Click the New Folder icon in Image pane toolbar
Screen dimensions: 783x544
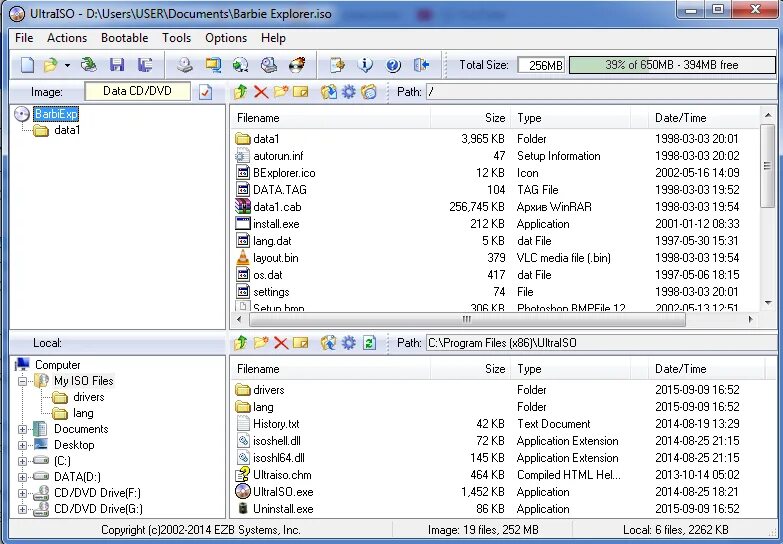(x=281, y=92)
